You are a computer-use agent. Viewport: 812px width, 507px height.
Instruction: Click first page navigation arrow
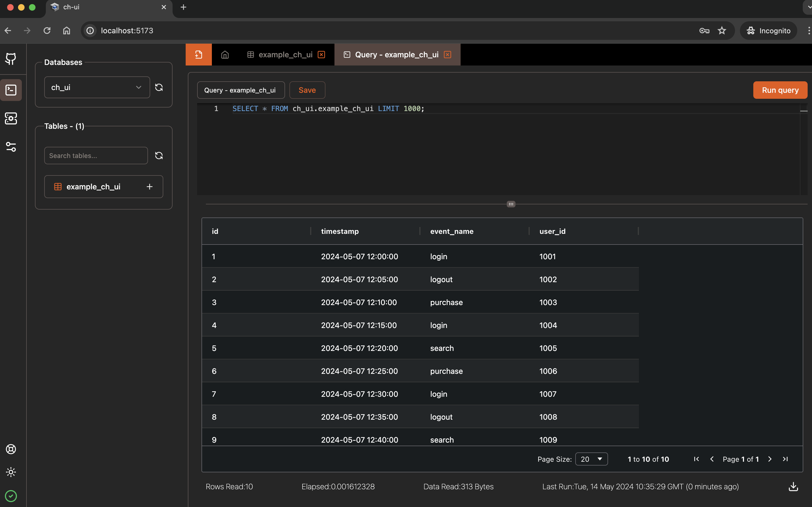[x=696, y=459]
